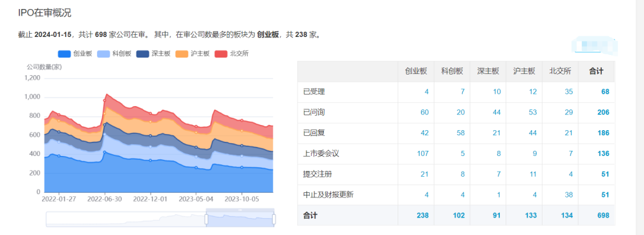644x235 pixels.
Task: Open the 创业板 total 238 link
Action: 423,215
